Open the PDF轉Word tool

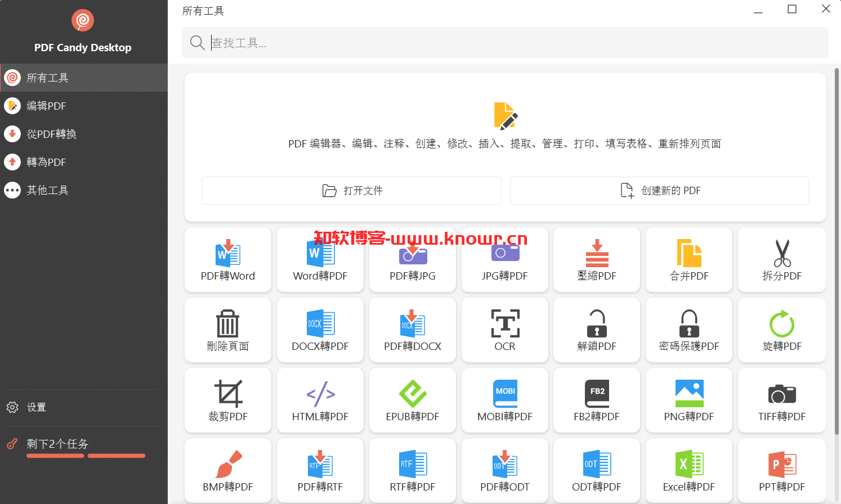(228, 260)
